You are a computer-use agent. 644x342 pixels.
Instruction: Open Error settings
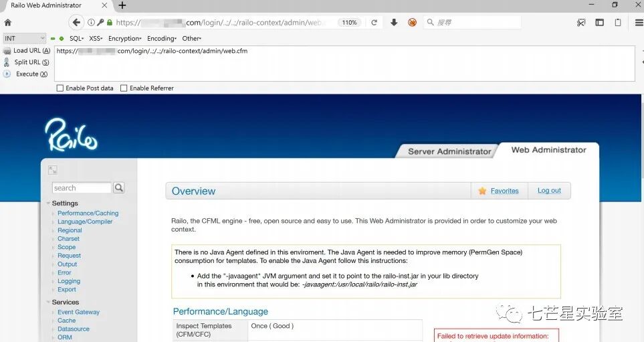click(x=64, y=272)
